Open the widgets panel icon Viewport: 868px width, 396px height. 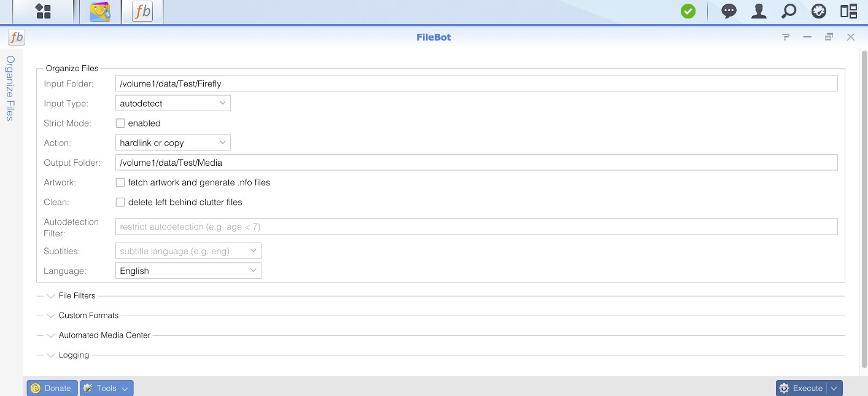tap(848, 12)
